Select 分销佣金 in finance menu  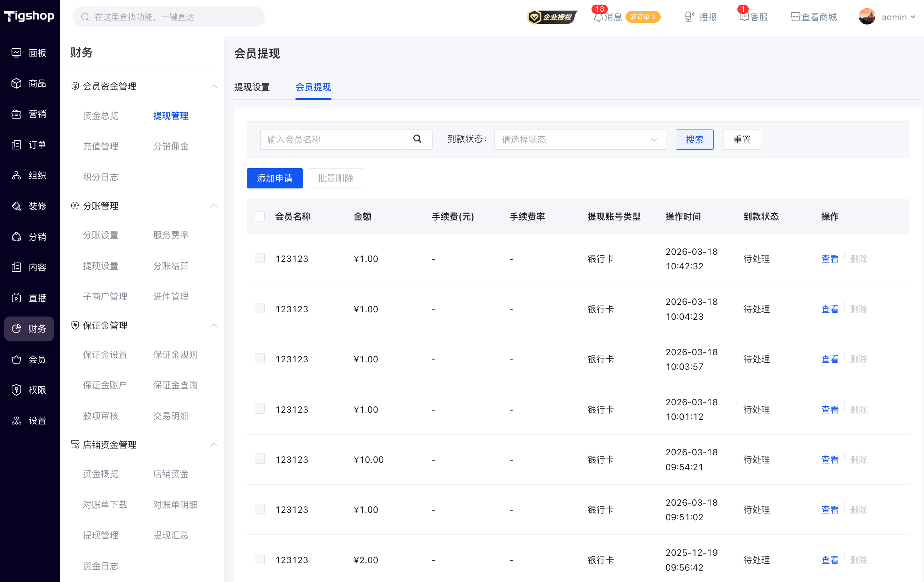tap(171, 146)
